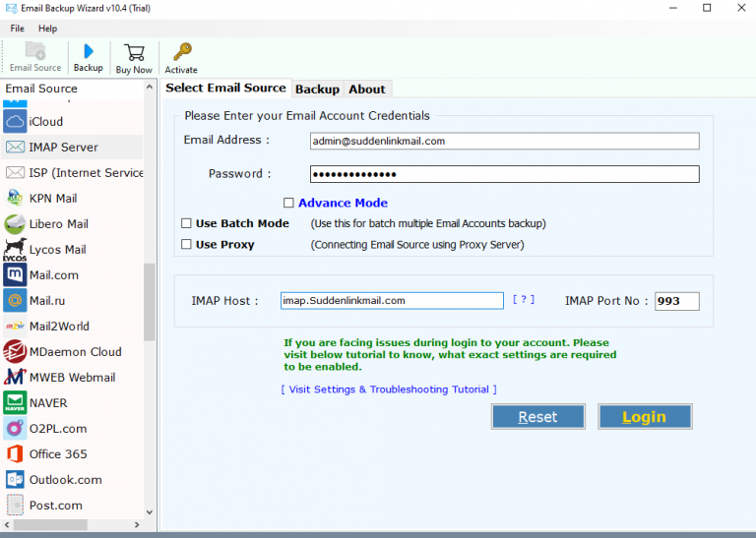Screen dimensions: 756x538
Task: Choose Office 365 in the source list
Action: [x=57, y=454]
